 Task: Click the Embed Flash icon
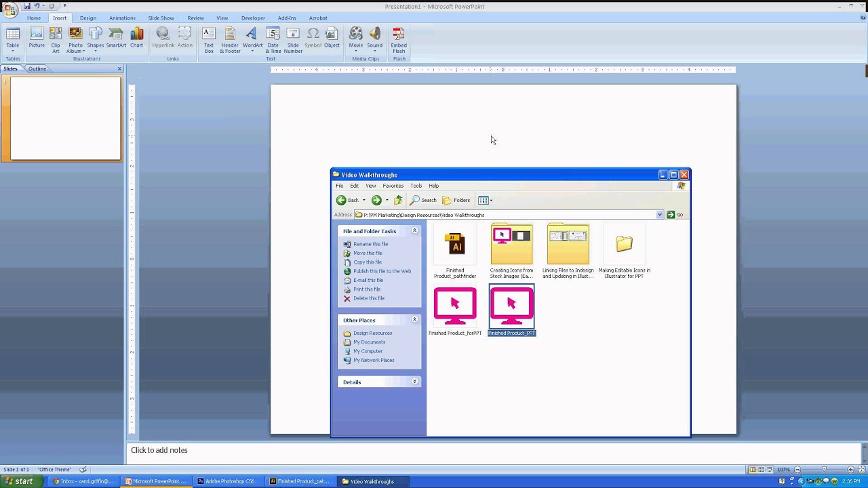click(399, 40)
